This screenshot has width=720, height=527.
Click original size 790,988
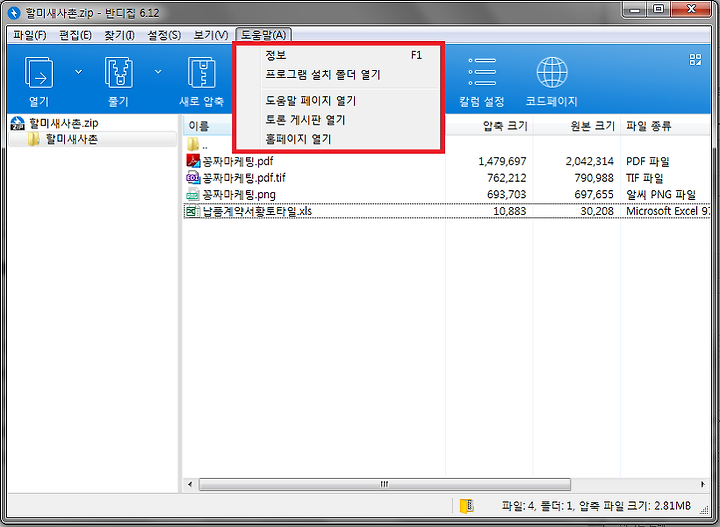coord(594,178)
